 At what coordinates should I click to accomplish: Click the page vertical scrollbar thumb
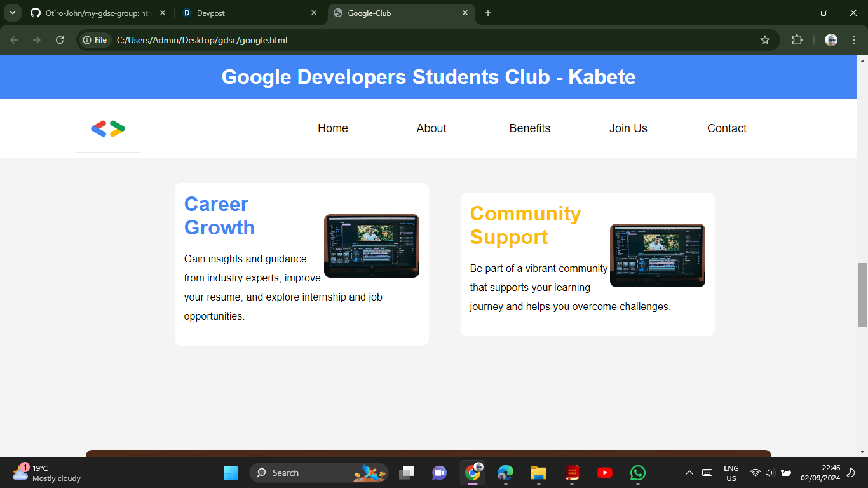[x=862, y=295]
